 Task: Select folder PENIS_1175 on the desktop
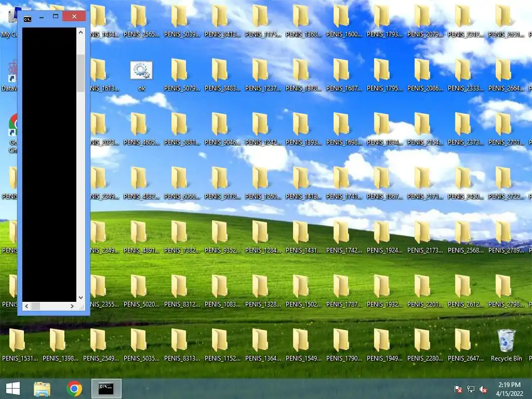[x=263, y=21]
